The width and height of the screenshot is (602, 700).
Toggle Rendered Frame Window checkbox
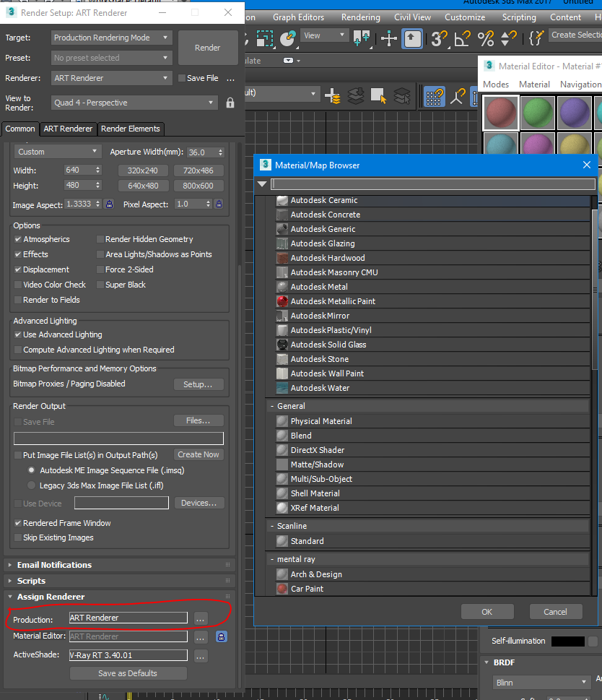coord(18,523)
